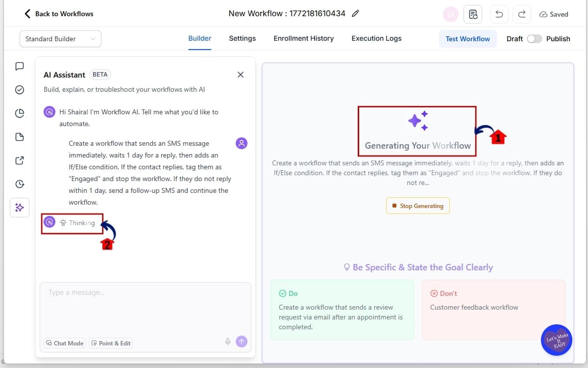Edit the workflow name with the pencil icon
588x368 pixels.
click(355, 14)
